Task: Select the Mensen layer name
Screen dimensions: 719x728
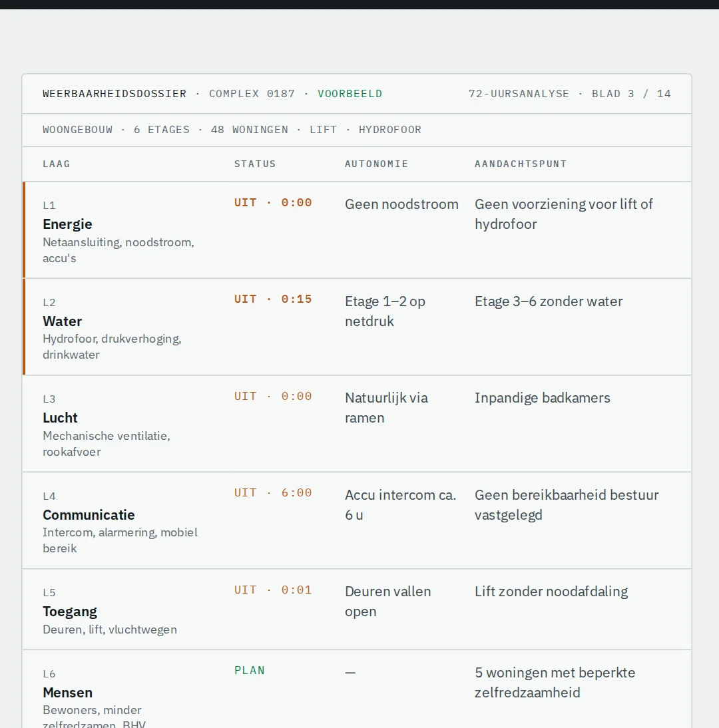Action: pos(67,693)
